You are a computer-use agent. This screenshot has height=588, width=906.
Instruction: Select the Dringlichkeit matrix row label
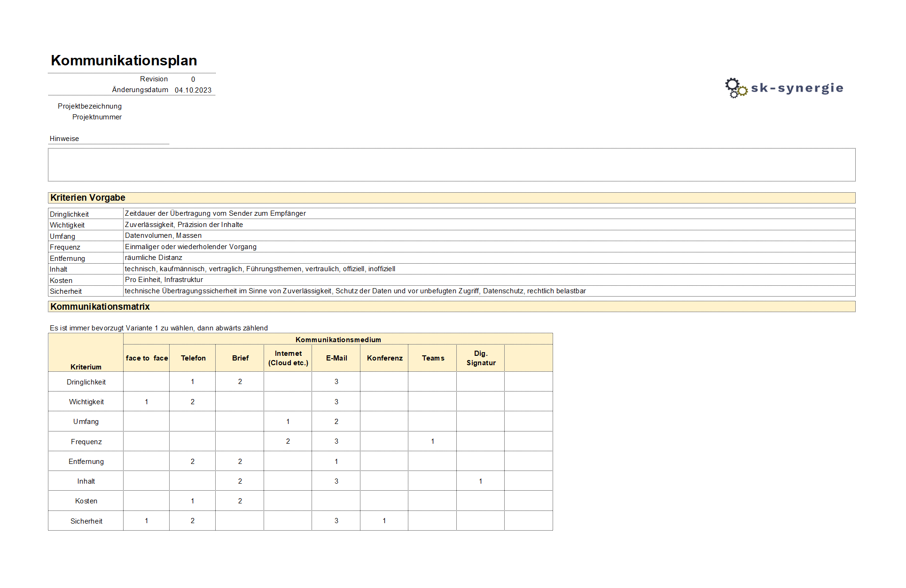point(86,382)
